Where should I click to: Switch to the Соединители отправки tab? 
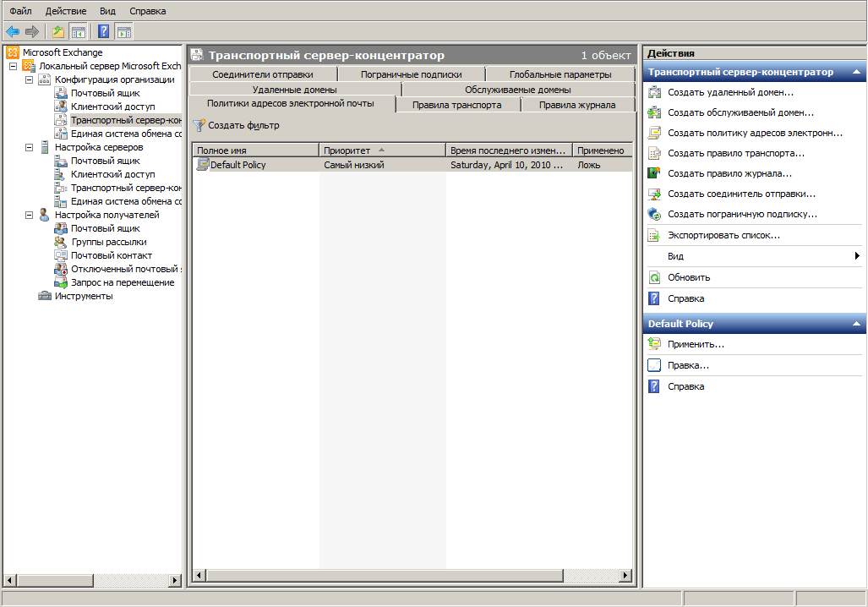click(263, 74)
